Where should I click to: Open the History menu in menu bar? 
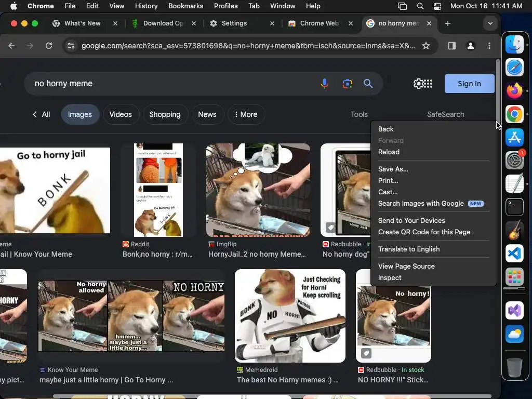(x=146, y=6)
